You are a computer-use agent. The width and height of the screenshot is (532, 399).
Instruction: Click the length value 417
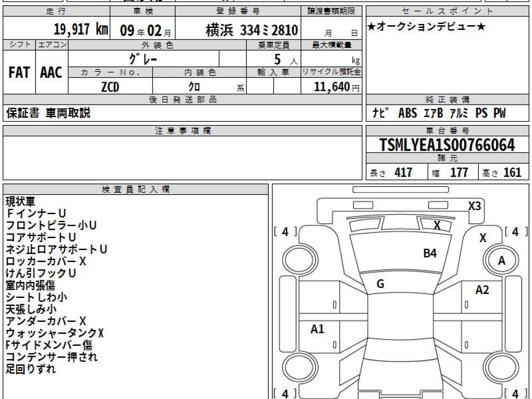point(403,172)
